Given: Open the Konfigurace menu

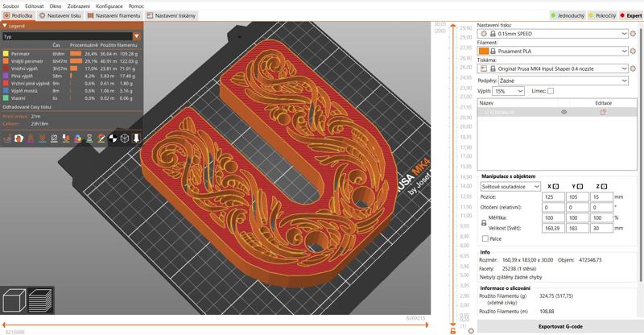Looking at the screenshot, I should click(x=109, y=6).
